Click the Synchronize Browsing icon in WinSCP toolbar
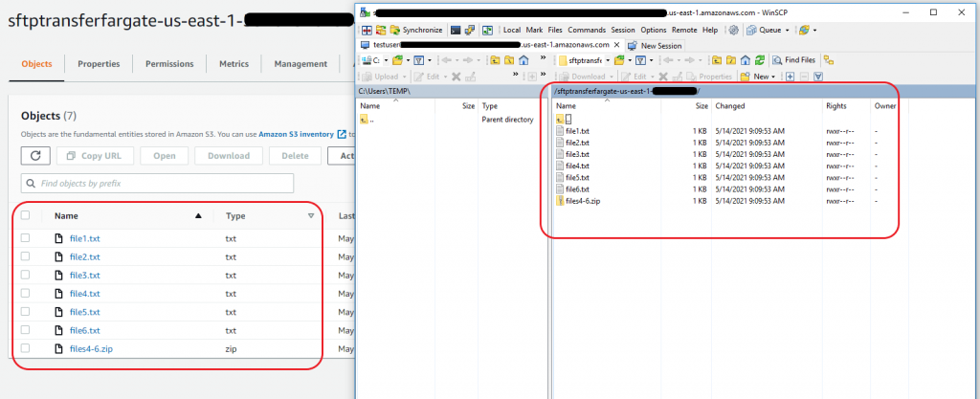 coord(487,30)
